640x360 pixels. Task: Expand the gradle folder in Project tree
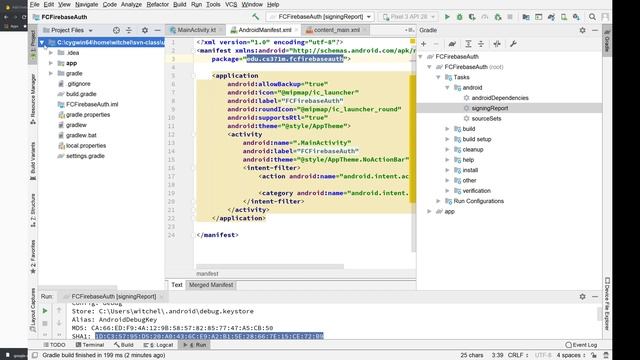(51, 73)
